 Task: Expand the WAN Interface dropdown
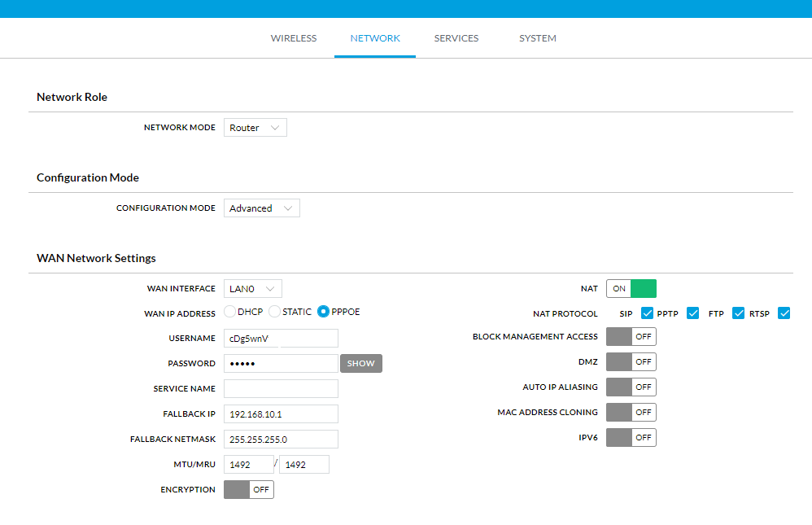(x=252, y=288)
